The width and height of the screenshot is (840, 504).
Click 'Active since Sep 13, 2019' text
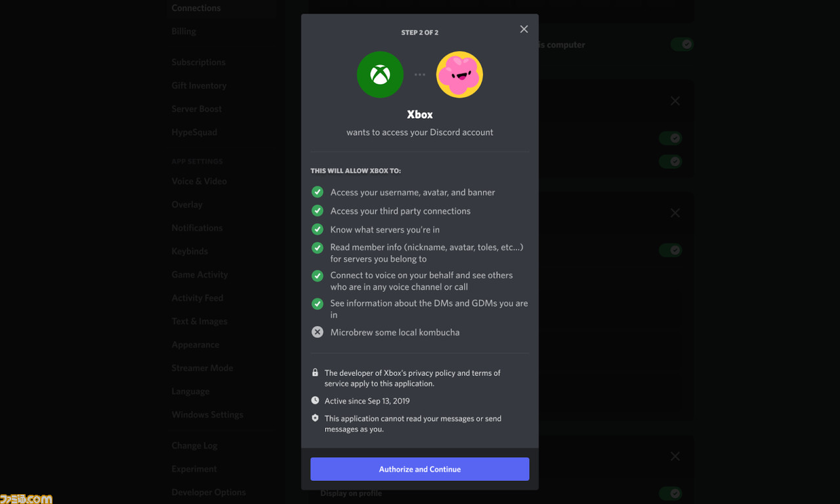[x=367, y=400]
